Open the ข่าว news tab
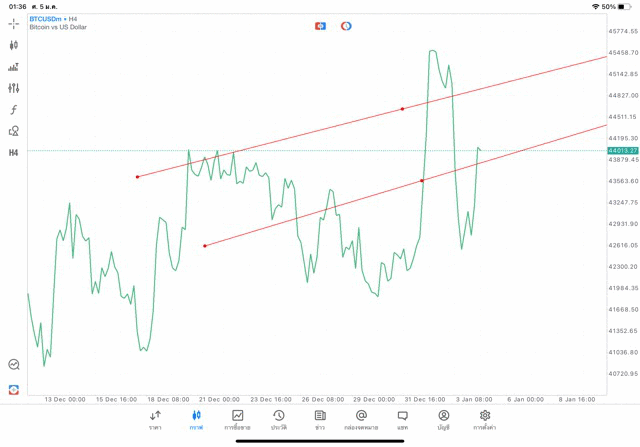The height and width of the screenshot is (447, 640). click(x=320, y=419)
